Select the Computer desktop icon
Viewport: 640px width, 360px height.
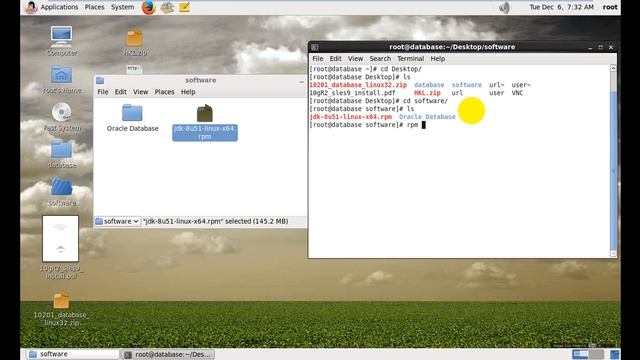click(62, 41)
